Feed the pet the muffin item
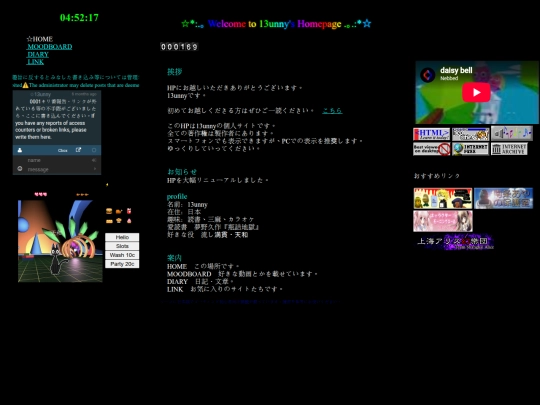Image resolution: width=540 pixels, height=405 pixels. click(x=119, y=221)
